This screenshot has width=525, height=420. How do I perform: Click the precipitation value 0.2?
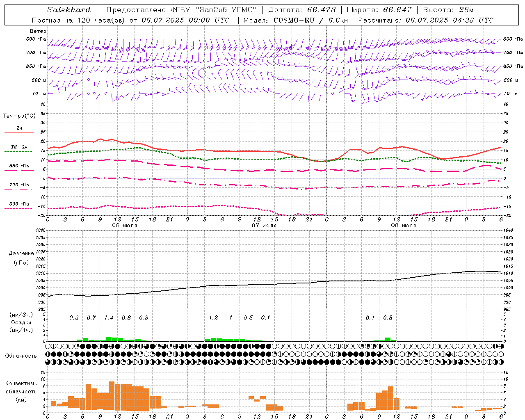point(74,318)
